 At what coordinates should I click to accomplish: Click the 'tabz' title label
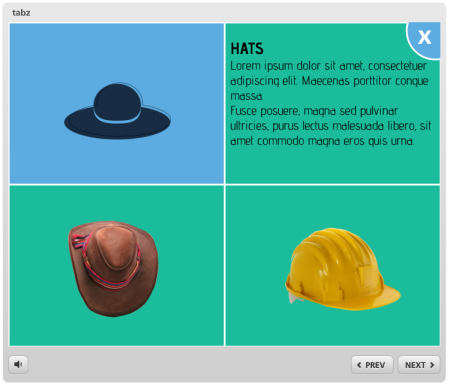[21, 13]
